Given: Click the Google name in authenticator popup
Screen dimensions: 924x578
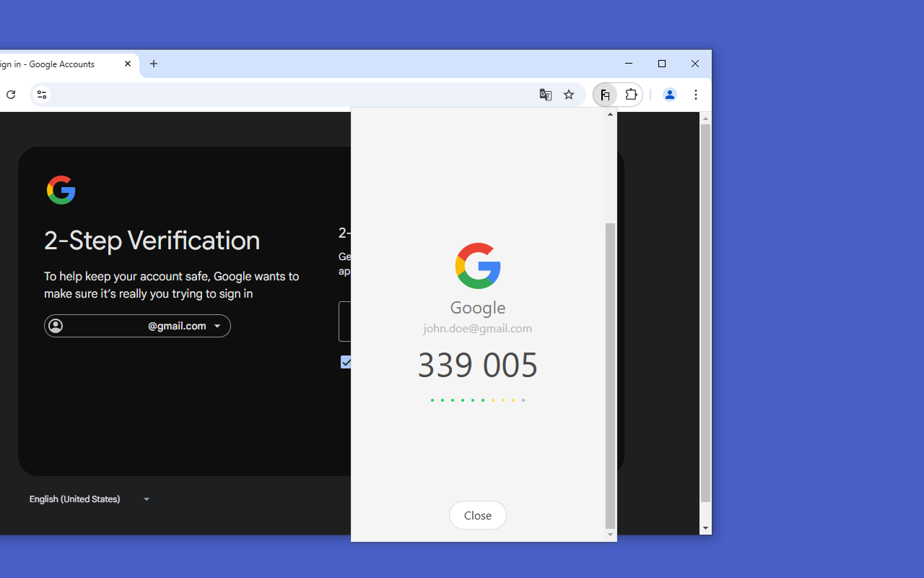Looking at the screenshot, I should click(x=478, y=308).
